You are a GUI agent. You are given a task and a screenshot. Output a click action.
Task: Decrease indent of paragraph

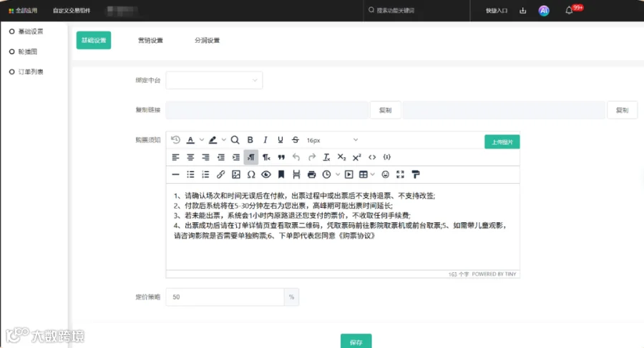pos(221,157)
